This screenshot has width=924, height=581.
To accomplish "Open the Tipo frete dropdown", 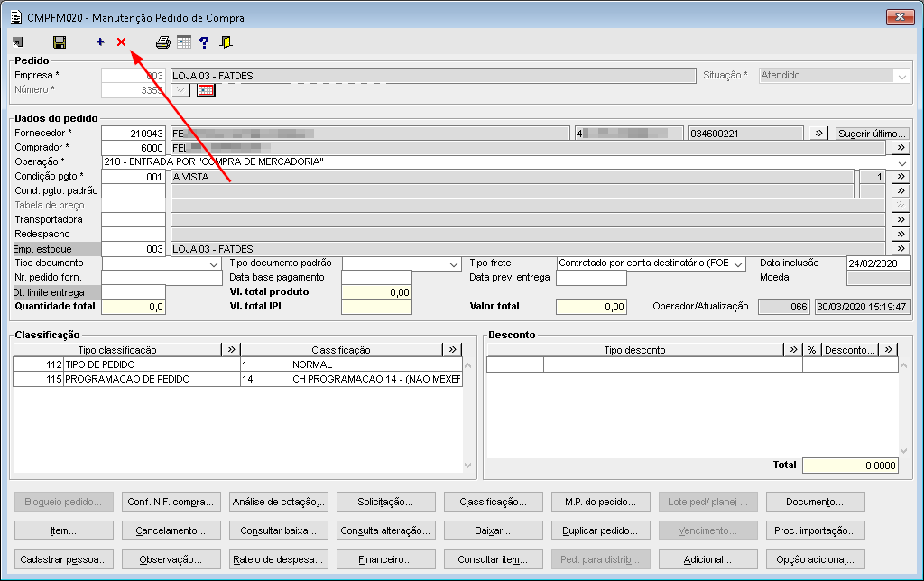I will pos(738,264).
